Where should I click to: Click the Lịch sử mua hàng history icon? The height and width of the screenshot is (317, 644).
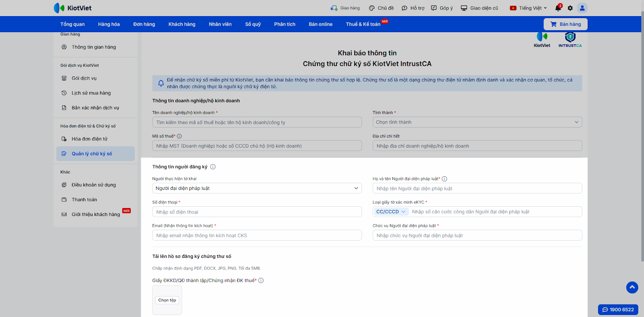click(64, 93)
